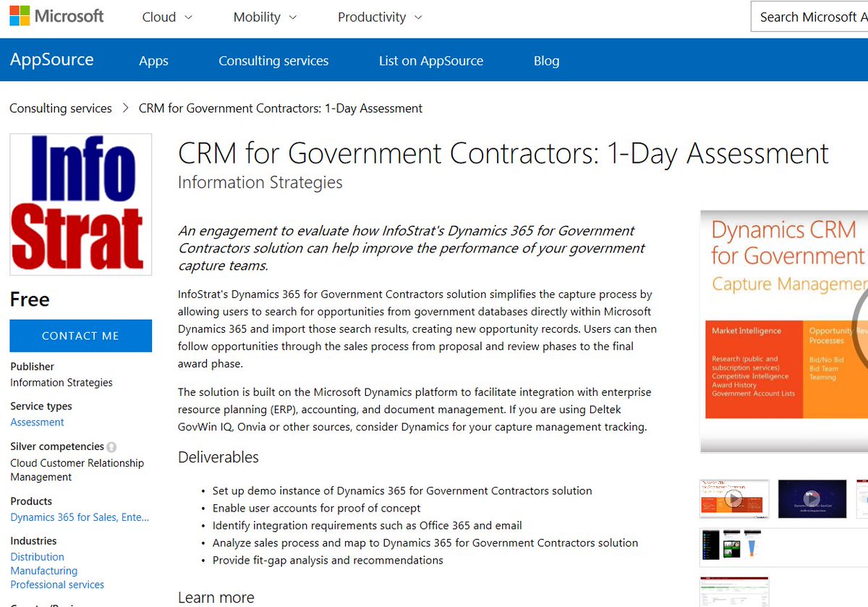Click the Industries label
868x607 pixels.
pos(33,541)
